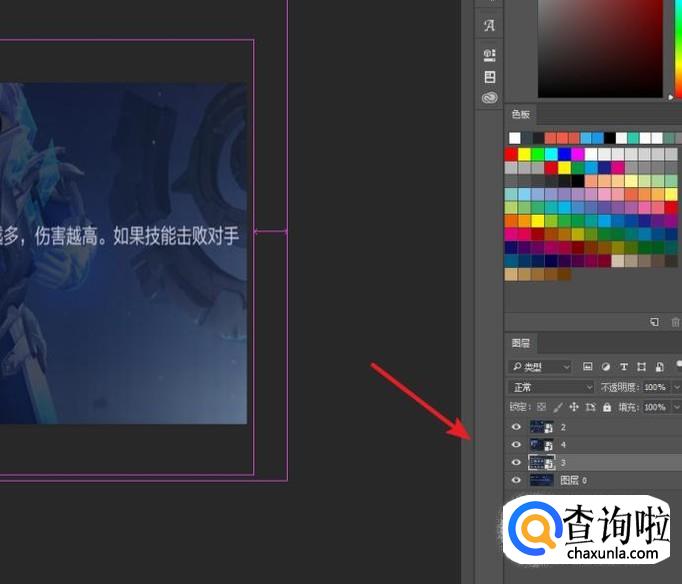Toggle lock all (padlock icon)
Viewport: 682px width, 584px height.
[607, 407]
